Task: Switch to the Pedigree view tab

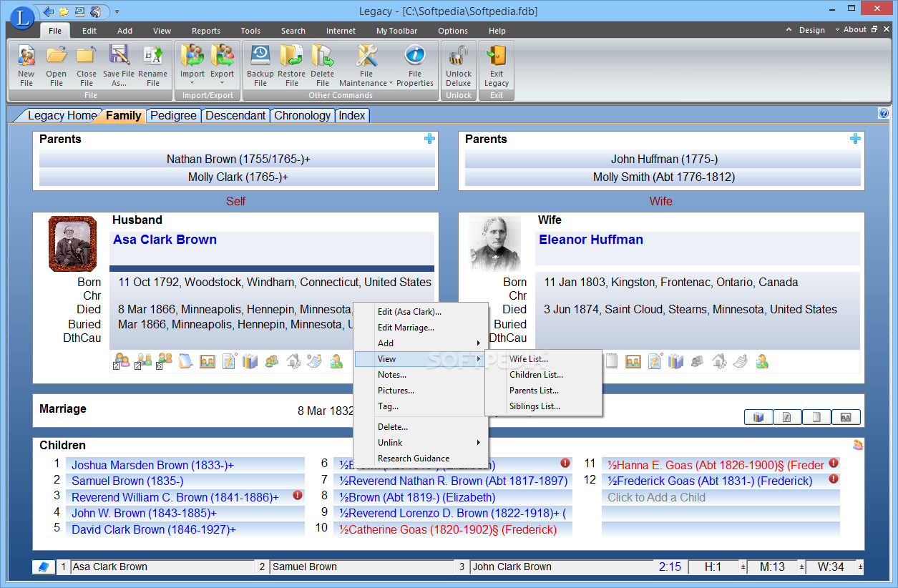Action: tap(173, 115)
